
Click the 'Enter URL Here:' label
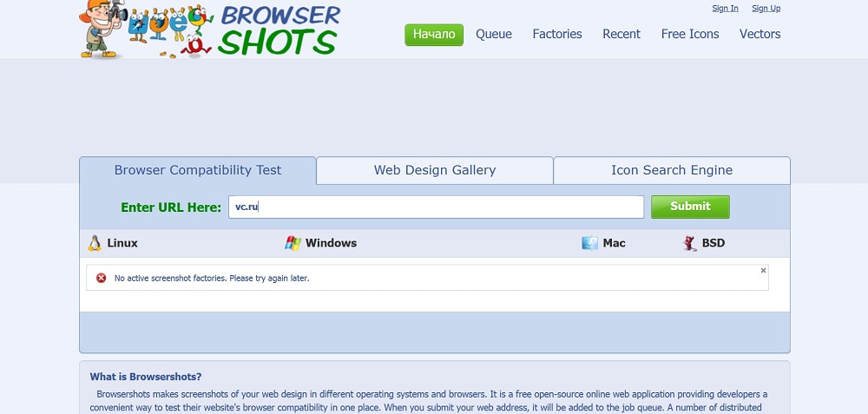(171, 207)
